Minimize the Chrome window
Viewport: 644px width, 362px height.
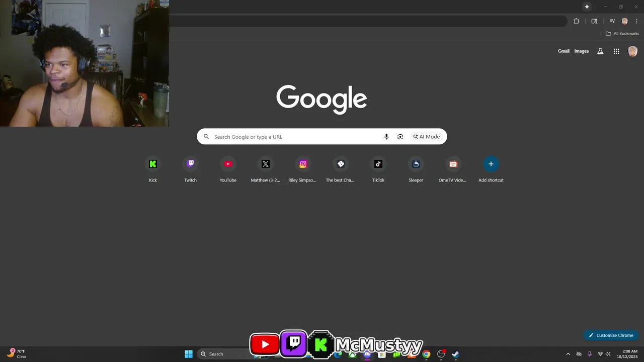tap(605, 7)
